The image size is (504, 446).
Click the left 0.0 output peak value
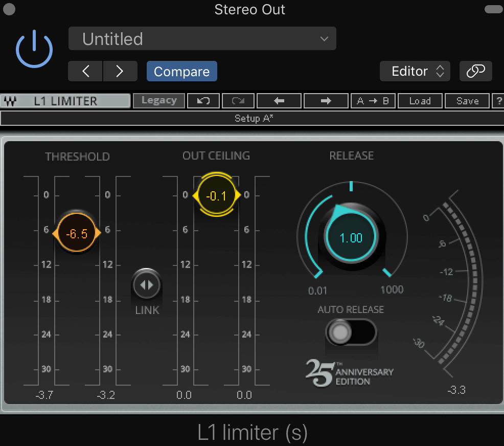coord(184,394)
